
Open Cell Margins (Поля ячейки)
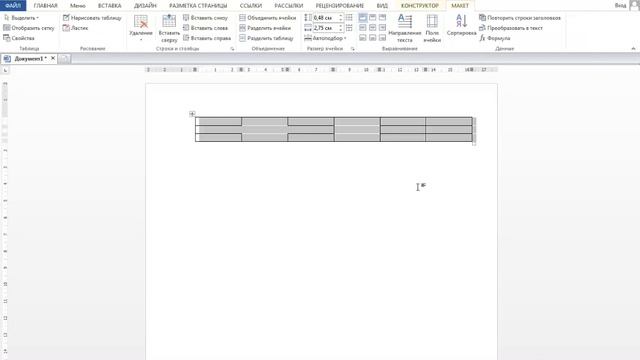(x=432, y=28)
